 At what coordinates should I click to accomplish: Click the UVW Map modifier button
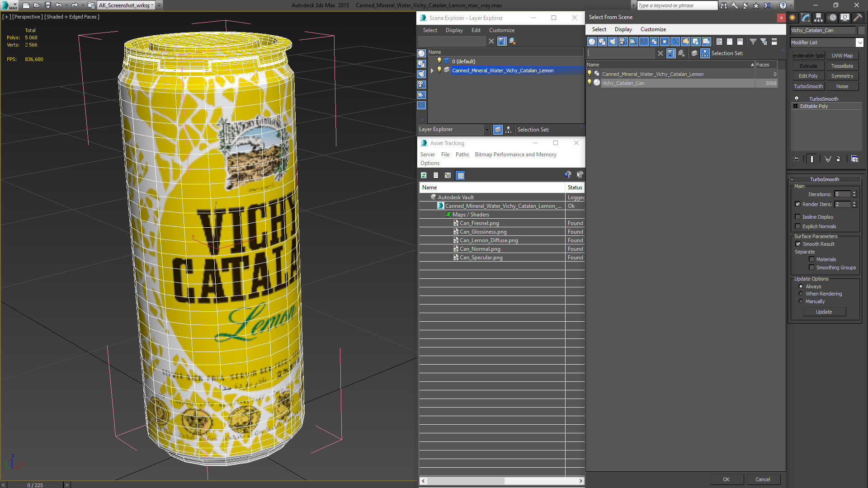pos(842,56)
